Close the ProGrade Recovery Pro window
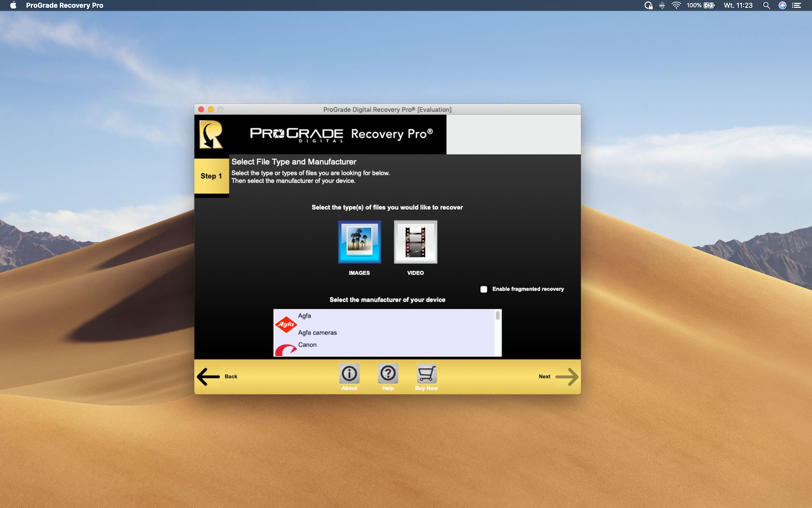 [x=201, y=109]
